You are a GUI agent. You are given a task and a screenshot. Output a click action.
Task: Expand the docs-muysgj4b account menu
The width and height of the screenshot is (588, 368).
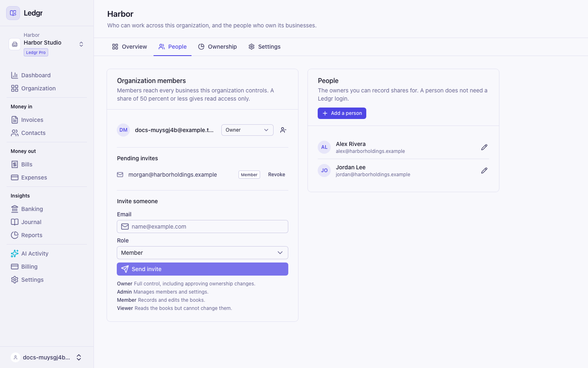pyautogui.click(x=79, y=357)
